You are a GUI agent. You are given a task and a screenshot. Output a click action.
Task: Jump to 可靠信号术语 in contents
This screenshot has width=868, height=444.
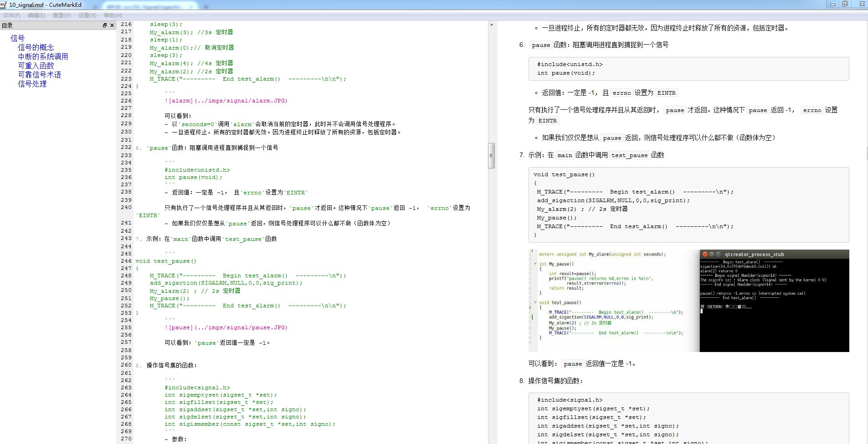pyautogui.click(x=39, y=75)
